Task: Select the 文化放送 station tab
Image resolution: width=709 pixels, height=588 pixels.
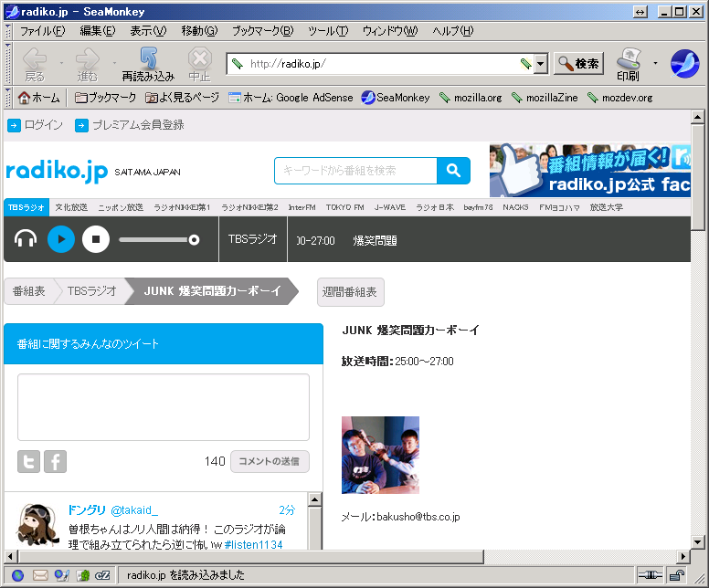Action: tap(71, 207)
